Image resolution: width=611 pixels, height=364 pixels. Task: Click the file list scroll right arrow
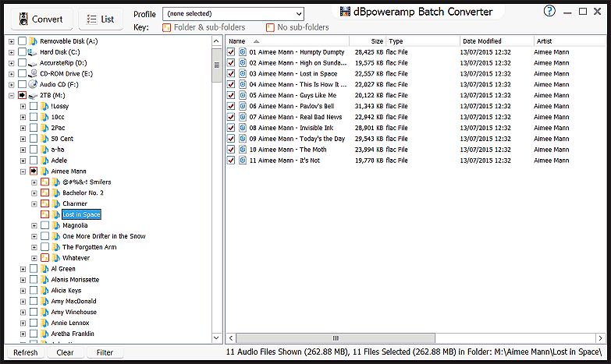click(x=600, y=338)
